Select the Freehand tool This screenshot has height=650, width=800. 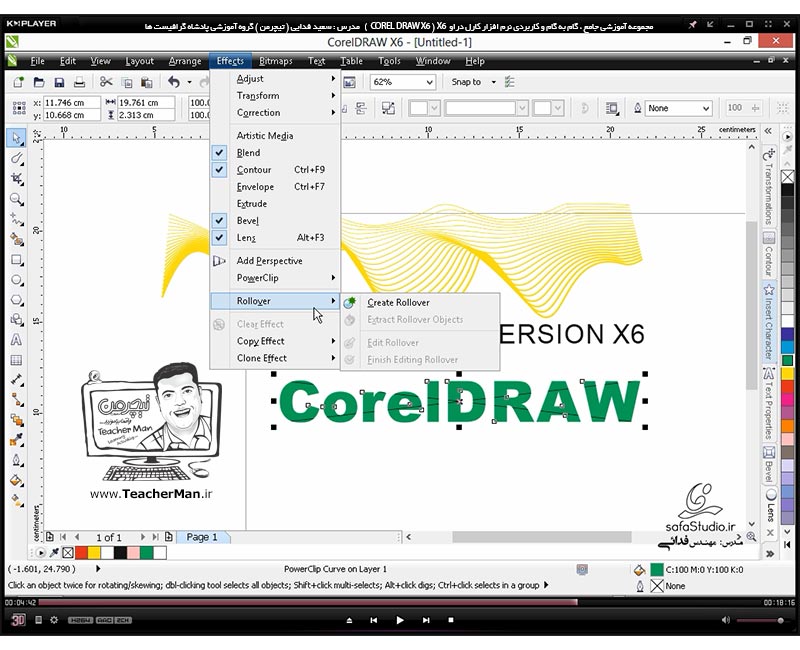point(17,219)
